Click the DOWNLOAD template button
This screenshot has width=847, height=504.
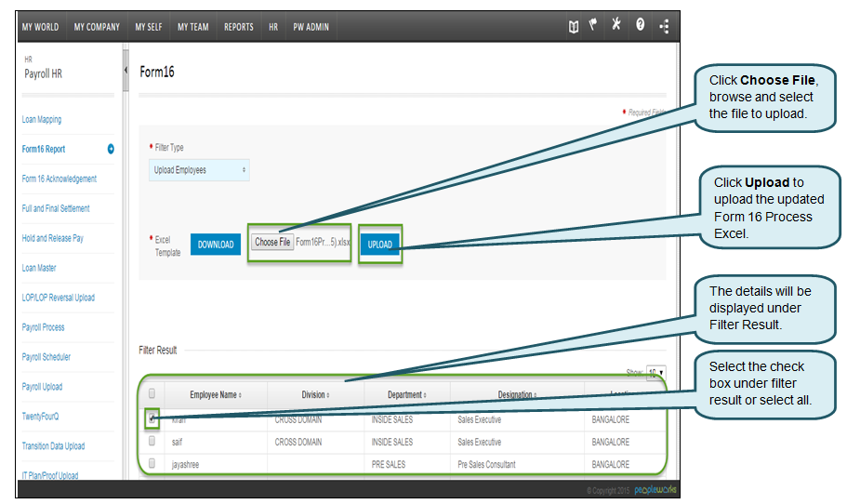click(216, 245)
